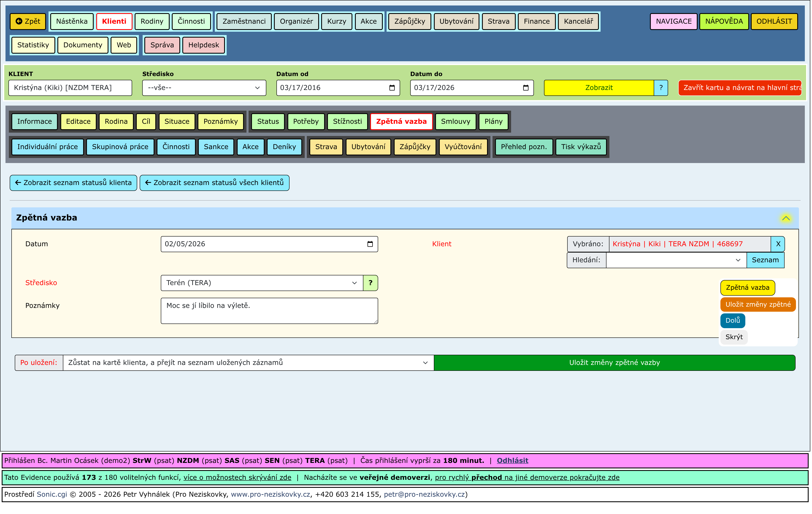Screen dimensions: 812x514
Task: Open the Finance menu item
Action: [536, 21]
